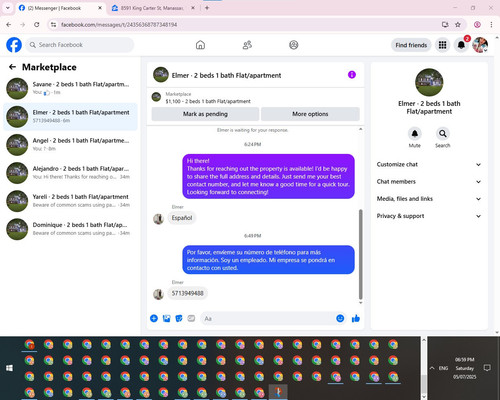Click the Search Facebook field
Image resolution: width=500 pixels, height=400 pixels.
(80, 45)
